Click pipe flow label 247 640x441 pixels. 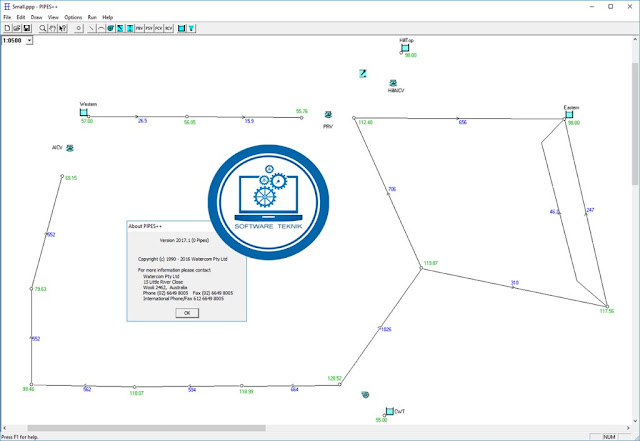[590, 210]
